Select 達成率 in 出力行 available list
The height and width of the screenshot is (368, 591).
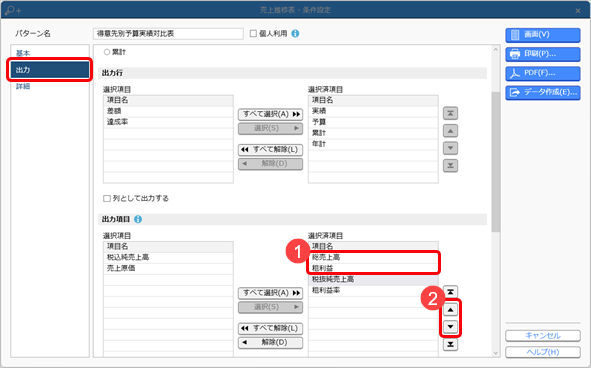tap(168, 122)
